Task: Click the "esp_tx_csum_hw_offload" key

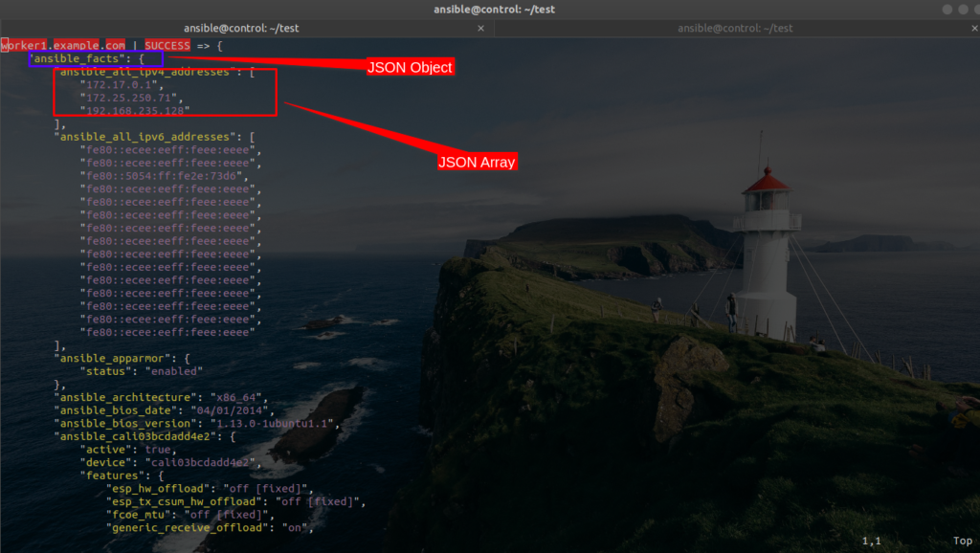Action: point(184,501)
